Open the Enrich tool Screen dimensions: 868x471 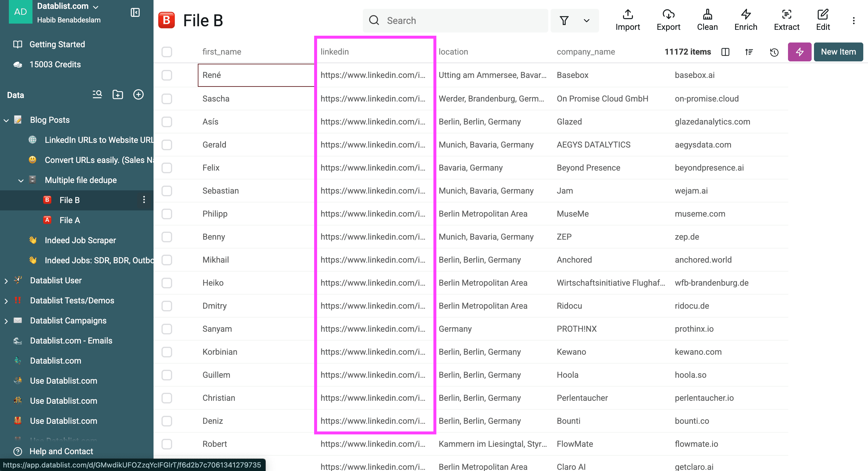point(745,19)
